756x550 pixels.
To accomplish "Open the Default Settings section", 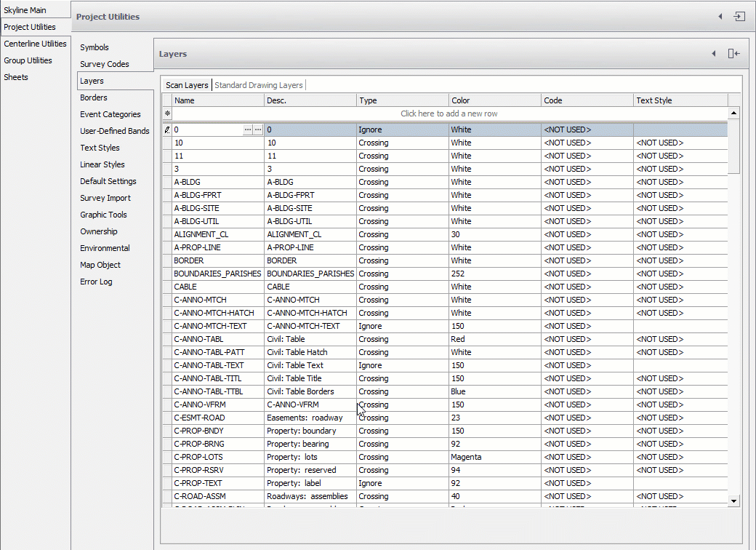I will [108, 181].
